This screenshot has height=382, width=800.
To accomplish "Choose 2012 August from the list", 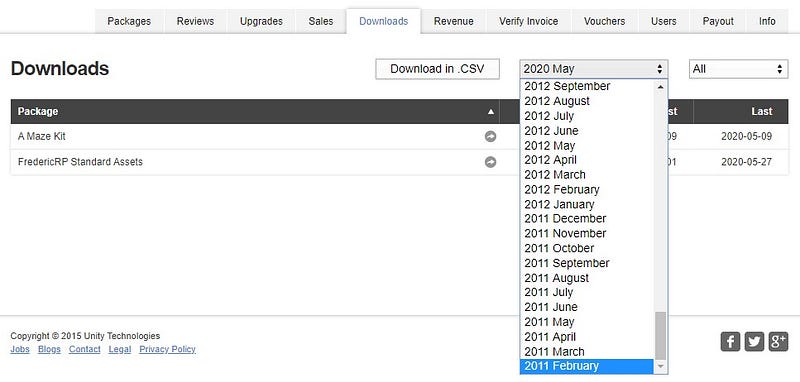I will (587, 101).
